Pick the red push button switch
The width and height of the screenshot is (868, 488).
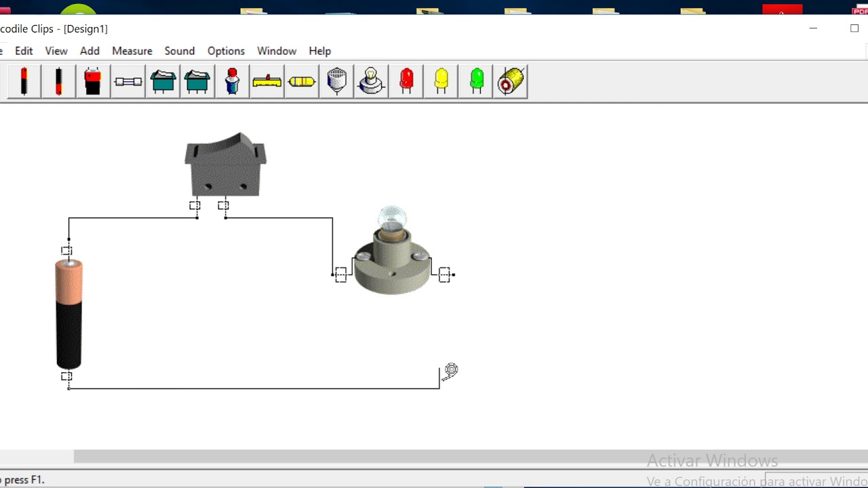(x=233, y=81)
